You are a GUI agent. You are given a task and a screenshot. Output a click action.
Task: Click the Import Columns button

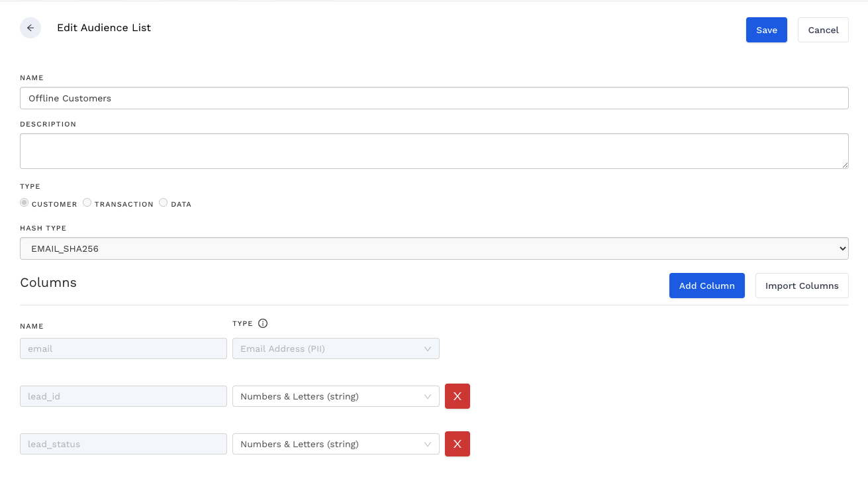tap(801, 286)
